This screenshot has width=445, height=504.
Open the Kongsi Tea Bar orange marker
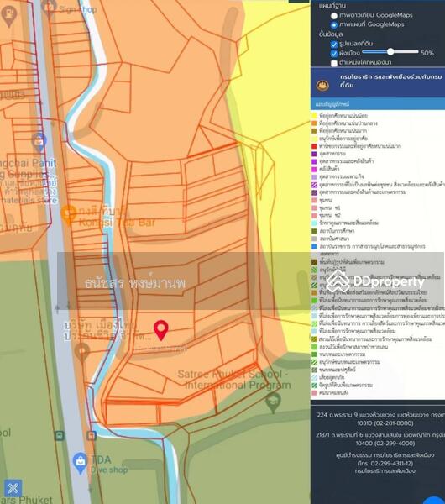coord(69,214)
